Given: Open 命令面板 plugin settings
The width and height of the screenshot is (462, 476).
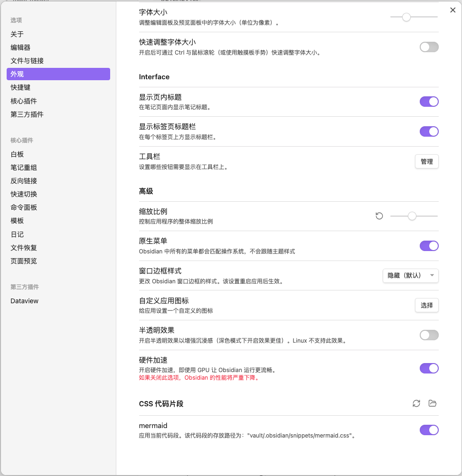Looking at the screenshot, I should coord(58,208).
